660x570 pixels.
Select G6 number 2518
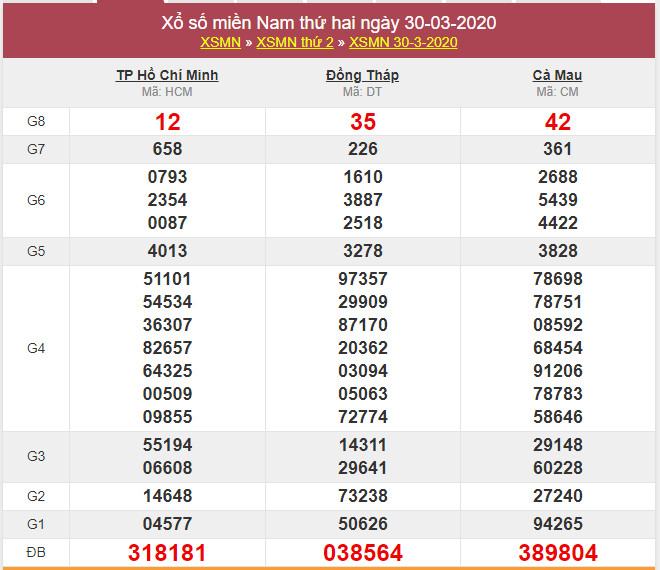click(x=363, y=223)
